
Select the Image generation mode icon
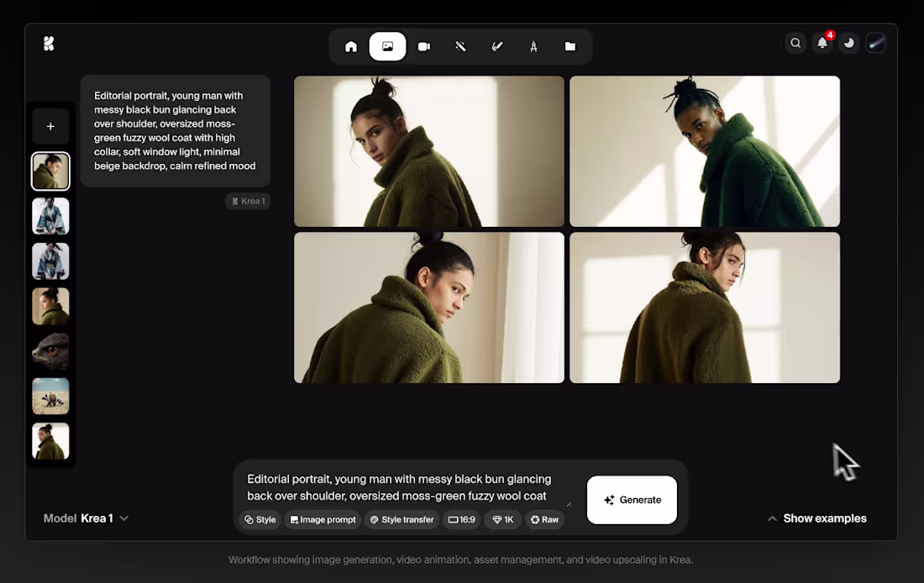[387, 46]
